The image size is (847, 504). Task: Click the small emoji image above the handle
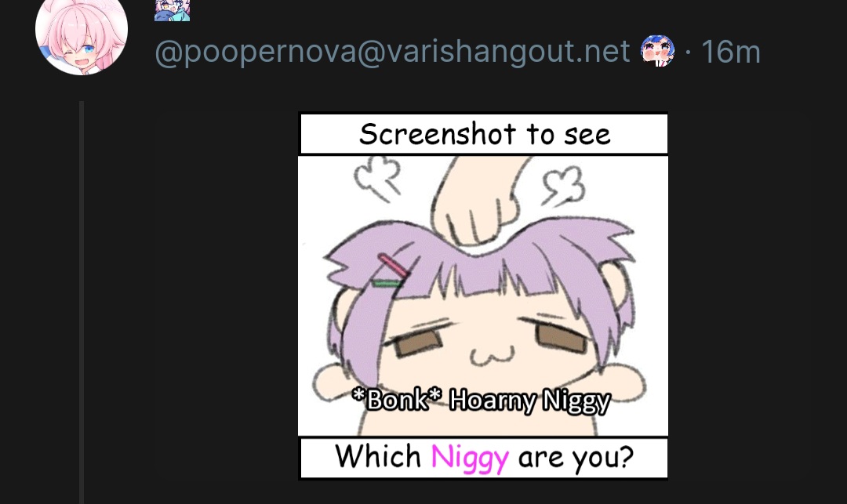pyautogui.click(x=172, y=10)
